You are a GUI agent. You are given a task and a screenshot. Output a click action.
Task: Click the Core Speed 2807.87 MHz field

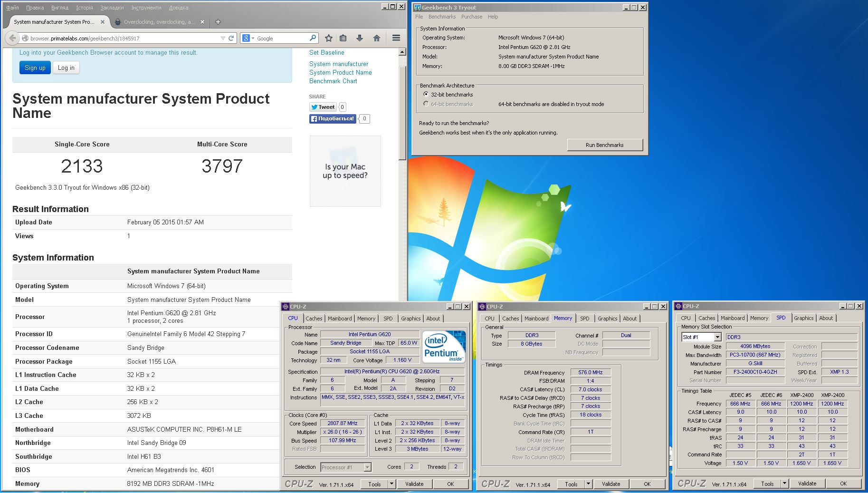point(343,423)
